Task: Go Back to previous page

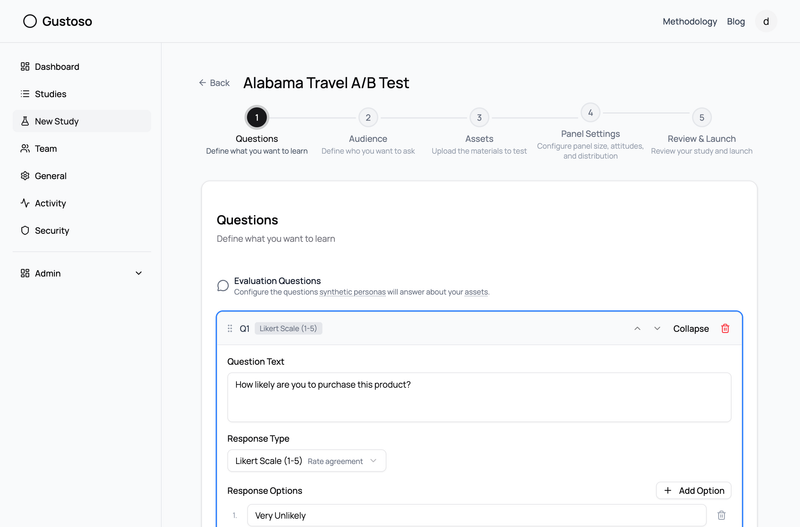Action: [214, 83]
